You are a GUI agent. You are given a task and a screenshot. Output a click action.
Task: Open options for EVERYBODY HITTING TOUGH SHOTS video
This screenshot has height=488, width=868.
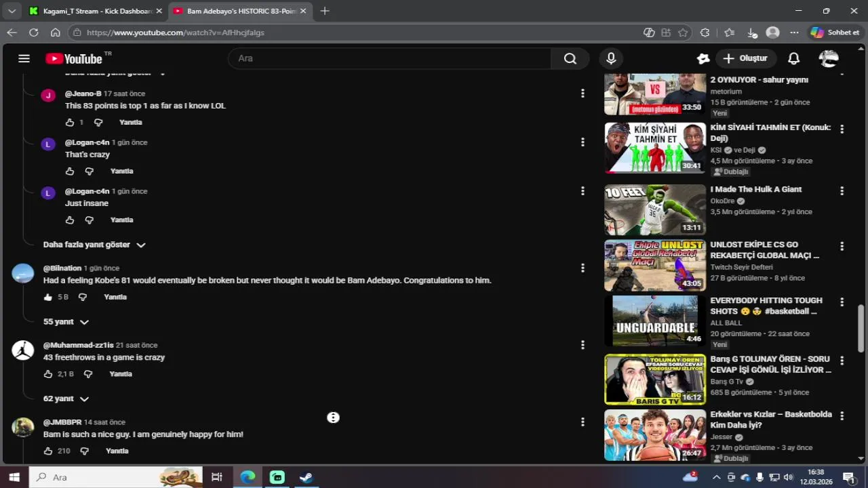(x=842, y=302)
